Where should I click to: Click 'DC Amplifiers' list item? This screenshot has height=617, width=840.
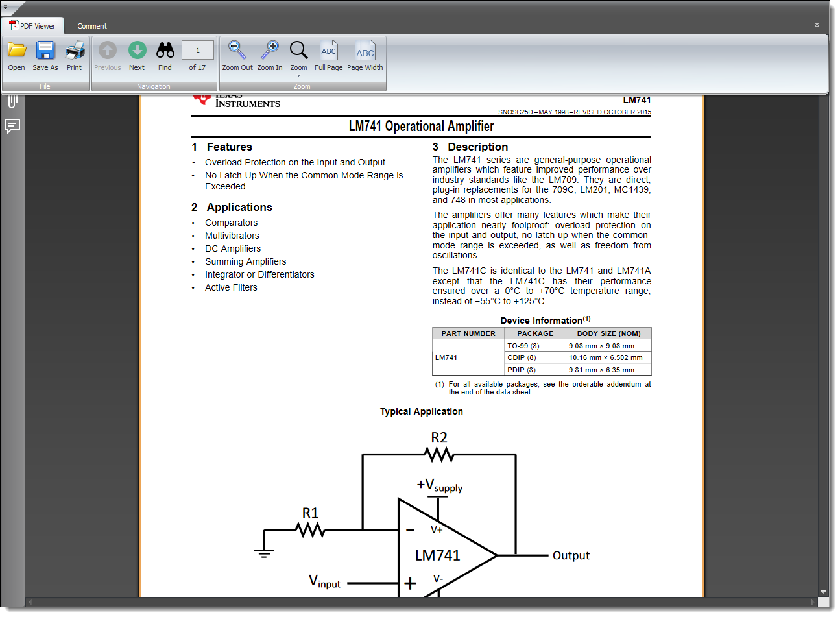point(233,248)
